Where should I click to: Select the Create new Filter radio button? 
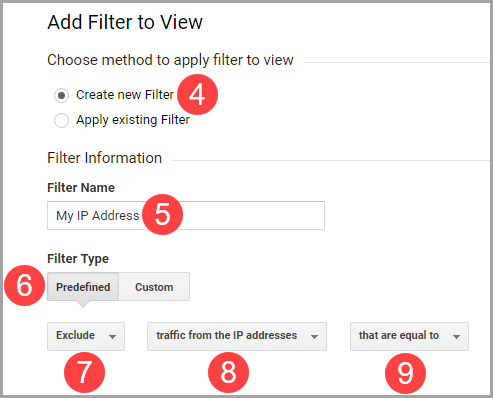(61, 95)
